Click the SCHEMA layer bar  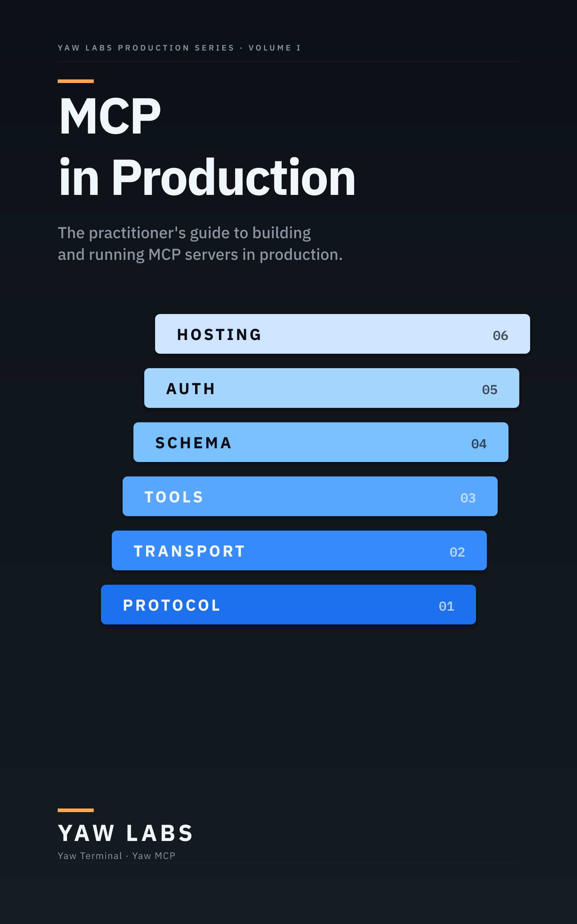321,442
